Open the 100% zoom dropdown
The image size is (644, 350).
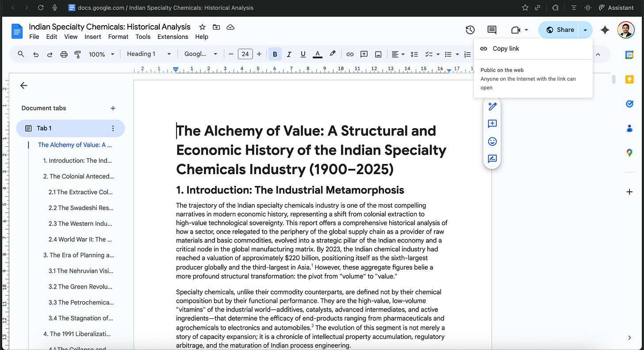(101, 54)
